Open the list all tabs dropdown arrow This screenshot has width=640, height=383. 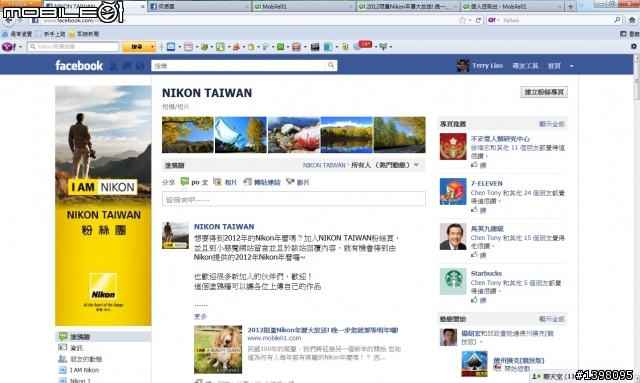(x=581, y=6)
